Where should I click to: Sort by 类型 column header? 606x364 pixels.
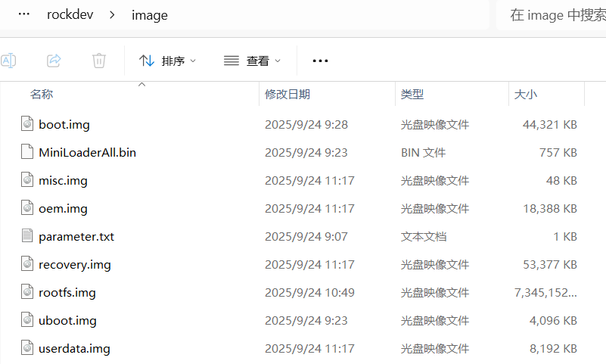pyautogui.click(x=412, y=95)
